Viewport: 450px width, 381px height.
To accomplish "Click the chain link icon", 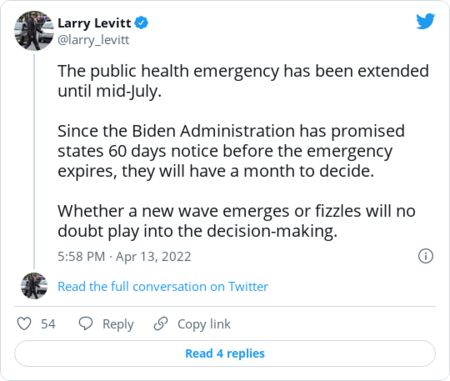I will pos(161,324).
